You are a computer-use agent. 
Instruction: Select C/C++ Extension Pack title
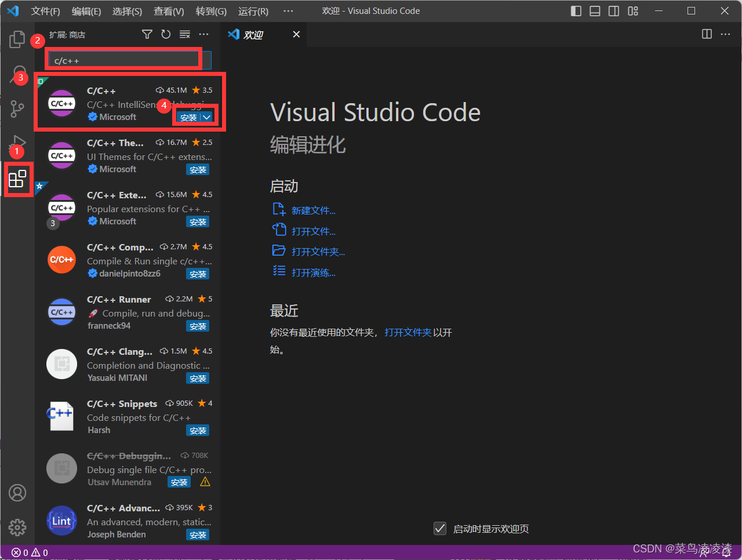point(117,195)
